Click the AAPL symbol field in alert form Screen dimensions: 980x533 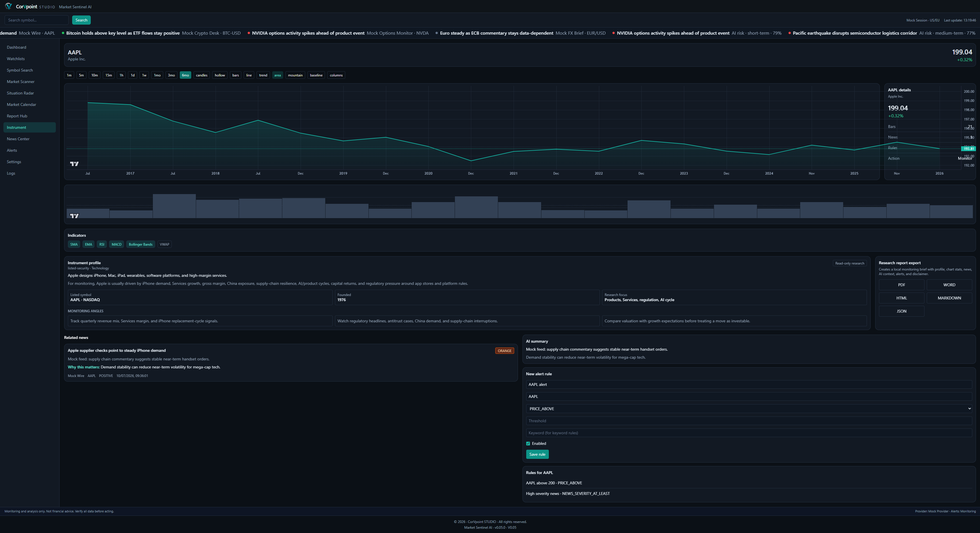point(749,396)
